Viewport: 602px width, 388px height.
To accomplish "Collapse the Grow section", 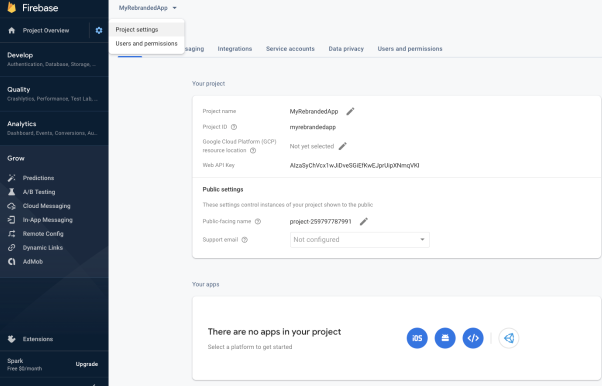I will (x=16, y=158).
